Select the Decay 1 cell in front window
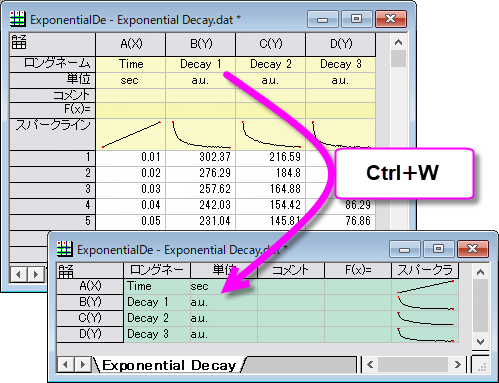This screenshot has width=499, height=383. [x=157, y=302]
